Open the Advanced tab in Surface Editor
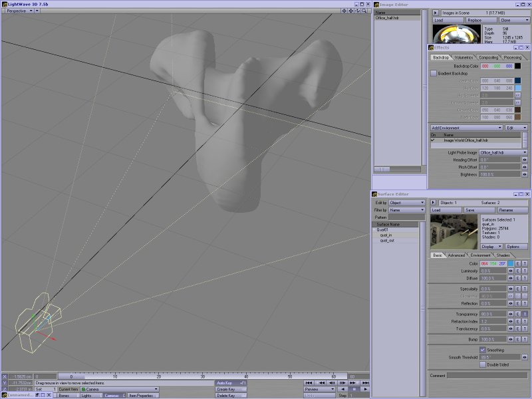This screenshot has height=399, width=532. 457,255
